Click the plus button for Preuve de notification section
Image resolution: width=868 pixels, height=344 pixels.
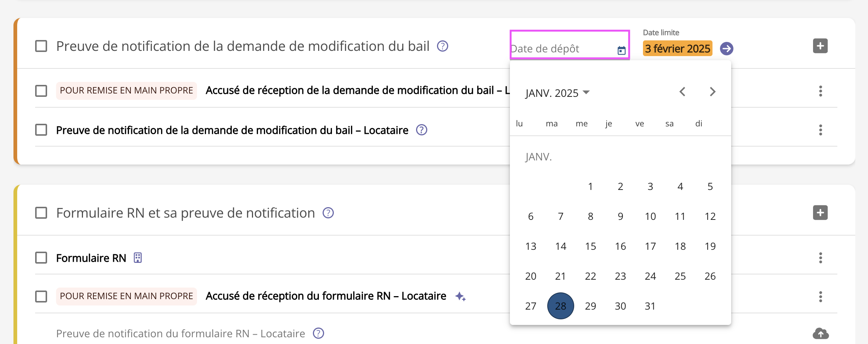pyautogui.click(x=820, y=46)
